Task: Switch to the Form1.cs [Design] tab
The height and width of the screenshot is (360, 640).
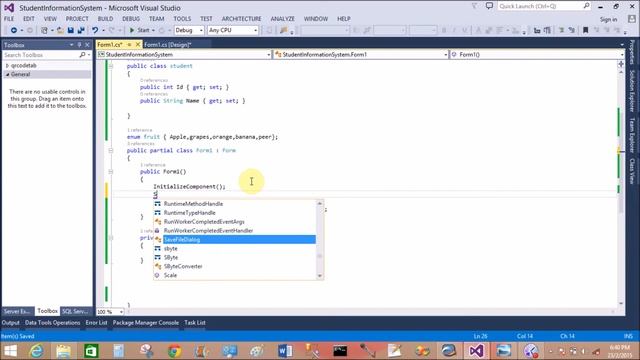Action: tap(167, 44)
